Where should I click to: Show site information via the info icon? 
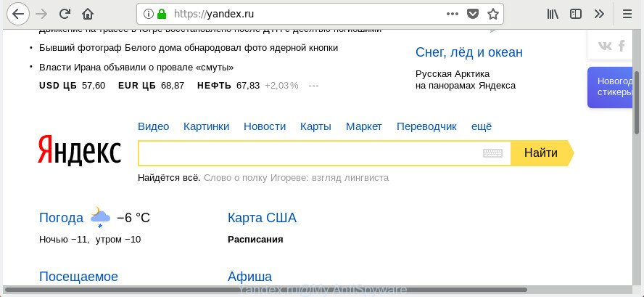coord(148,14)
